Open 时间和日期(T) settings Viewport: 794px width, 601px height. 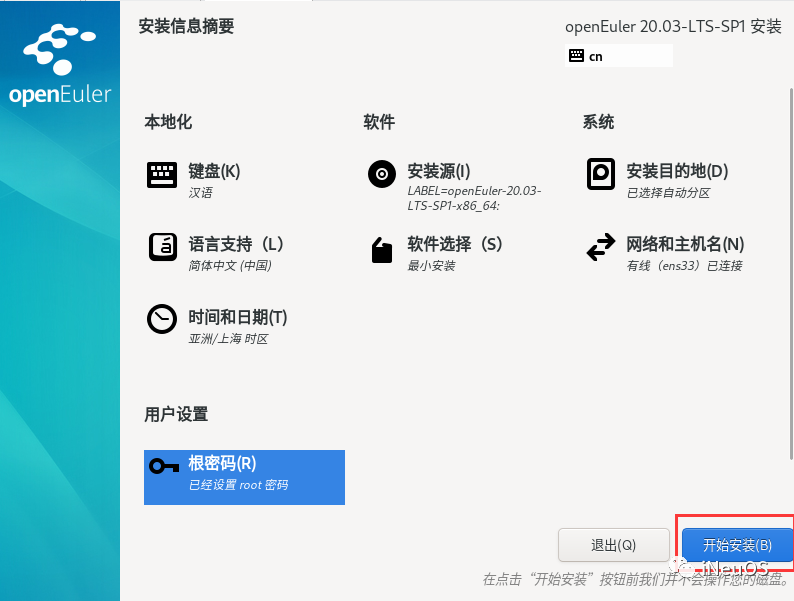click(x=238, y=317)
